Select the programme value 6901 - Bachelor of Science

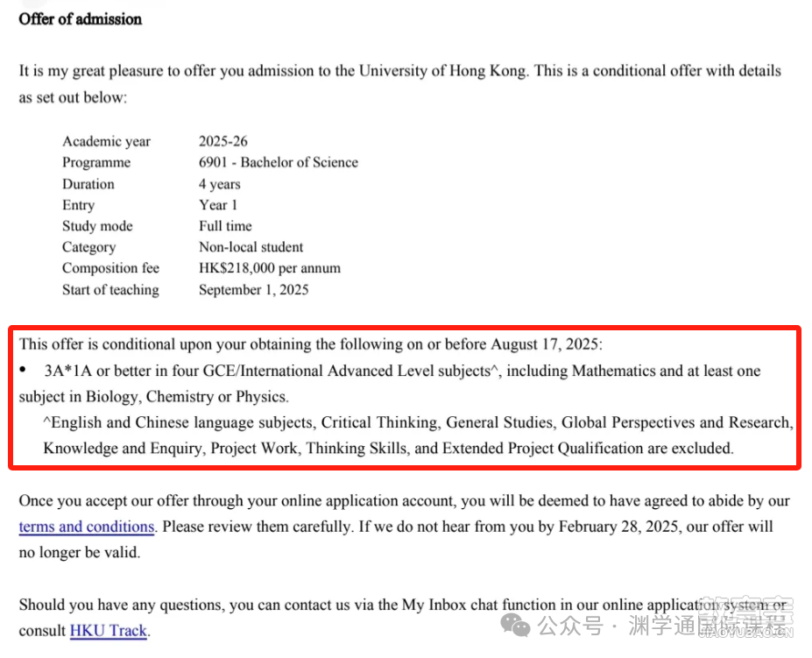click(278, 163)
